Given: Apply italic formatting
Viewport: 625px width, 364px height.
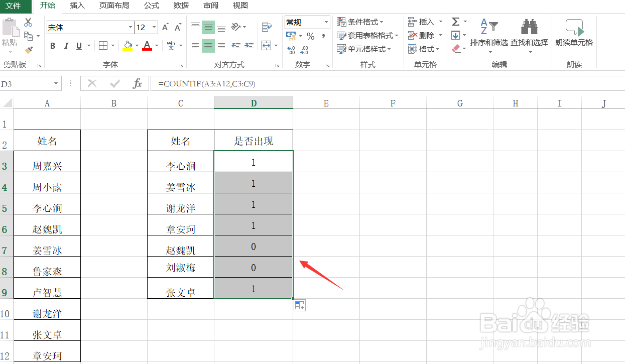Looking at the screenshot, I should point(66,46).
